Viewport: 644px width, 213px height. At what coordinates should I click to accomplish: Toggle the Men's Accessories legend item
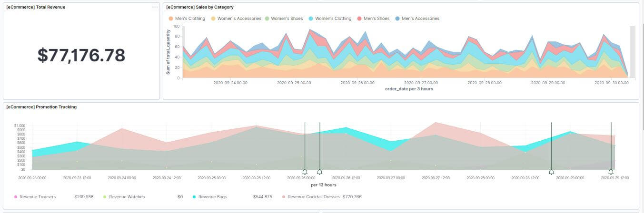pyautogui.click(x=420, y=19)
